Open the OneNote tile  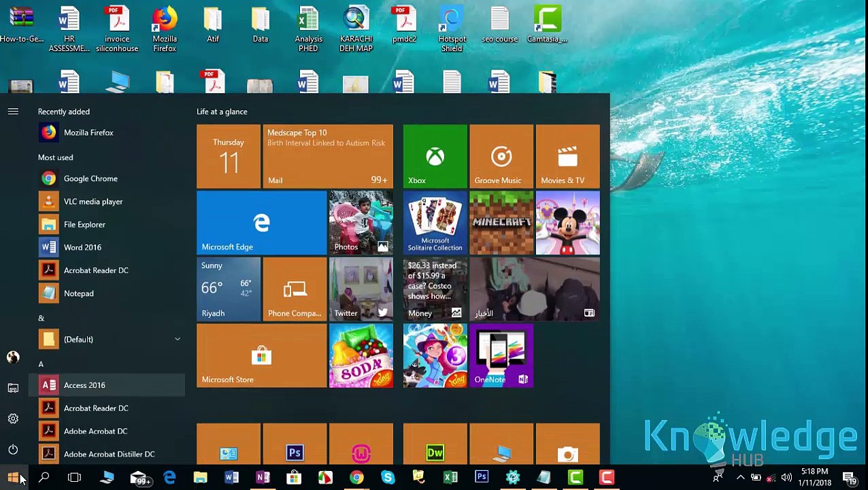point(501,355)
